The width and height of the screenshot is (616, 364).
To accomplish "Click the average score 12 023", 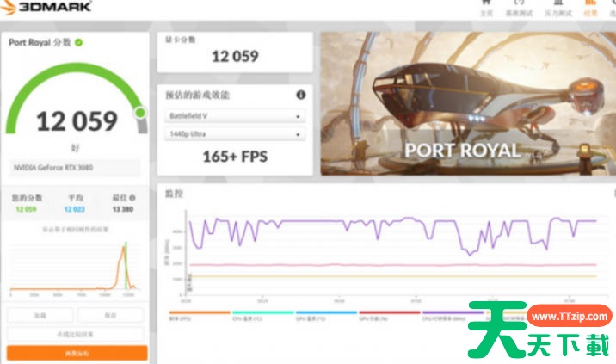I will pyautogui.click(x=75, y=209).
